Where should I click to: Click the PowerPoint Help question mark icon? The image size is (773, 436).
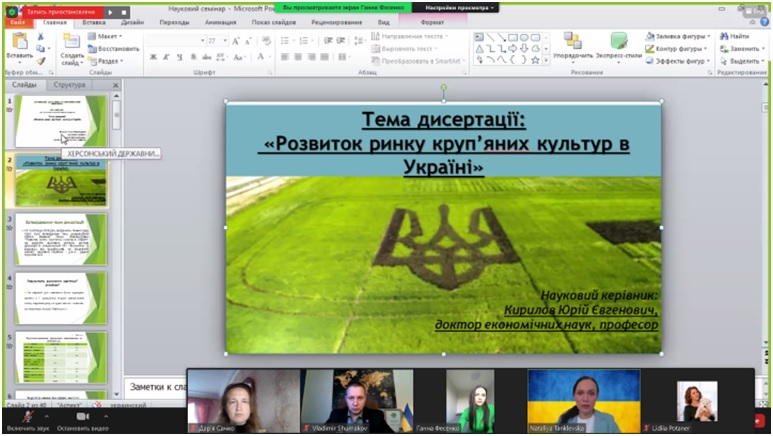(x=765, y=22)
